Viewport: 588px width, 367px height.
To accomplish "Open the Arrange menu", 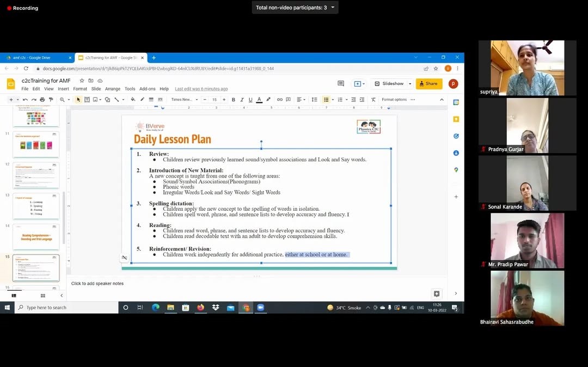I will point(113,89).
